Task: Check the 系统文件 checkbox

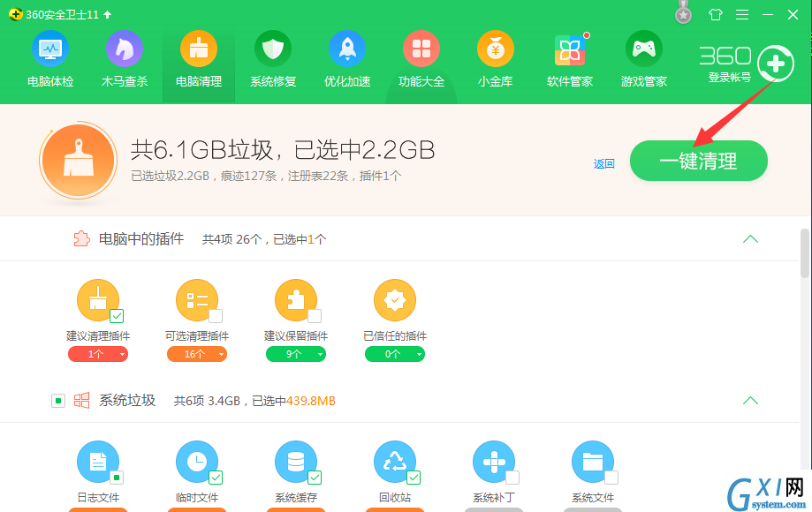Action: pyautogui.click(x=611, y=478)
